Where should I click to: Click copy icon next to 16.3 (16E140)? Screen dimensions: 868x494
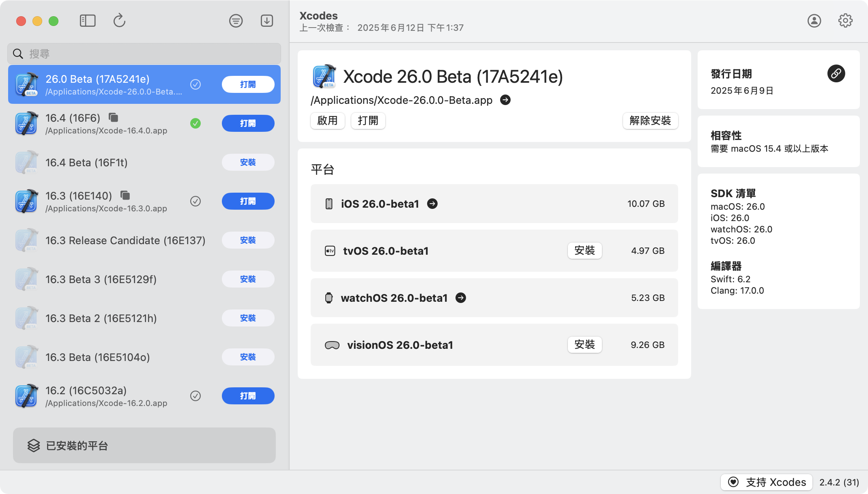pyautogui.click(x=125, y=195)
